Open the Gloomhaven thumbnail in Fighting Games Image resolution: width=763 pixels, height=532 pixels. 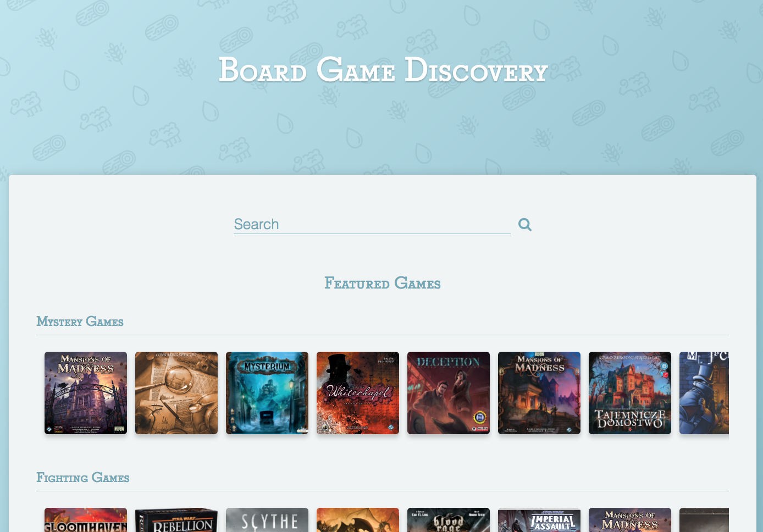pos(85,520)
